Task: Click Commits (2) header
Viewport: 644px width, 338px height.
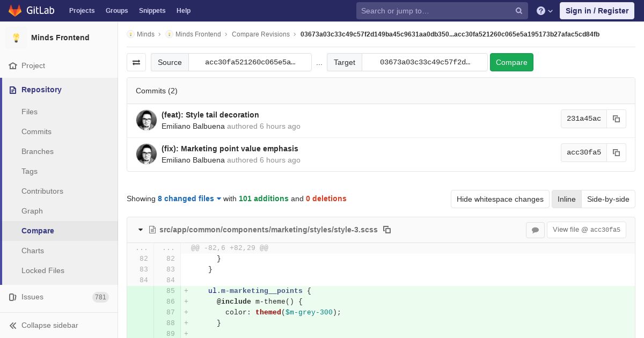Action: coord(157,91)
